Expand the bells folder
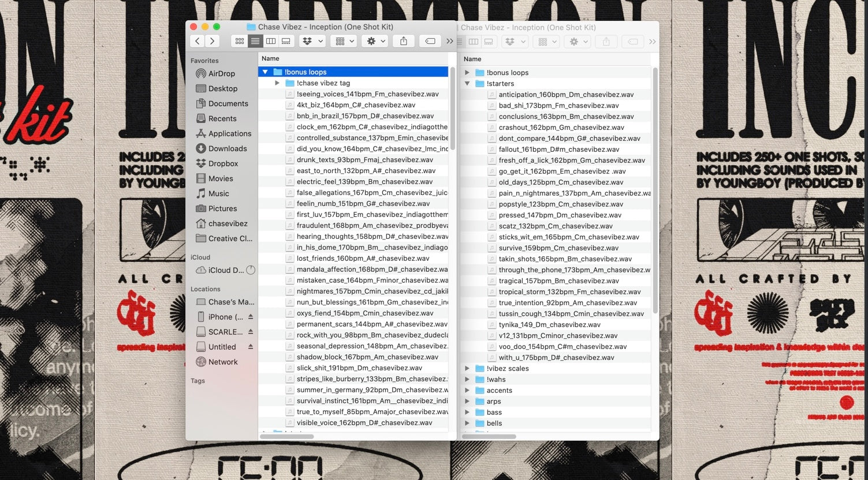This screenshot has height=480, width=868. pos(467,423)
